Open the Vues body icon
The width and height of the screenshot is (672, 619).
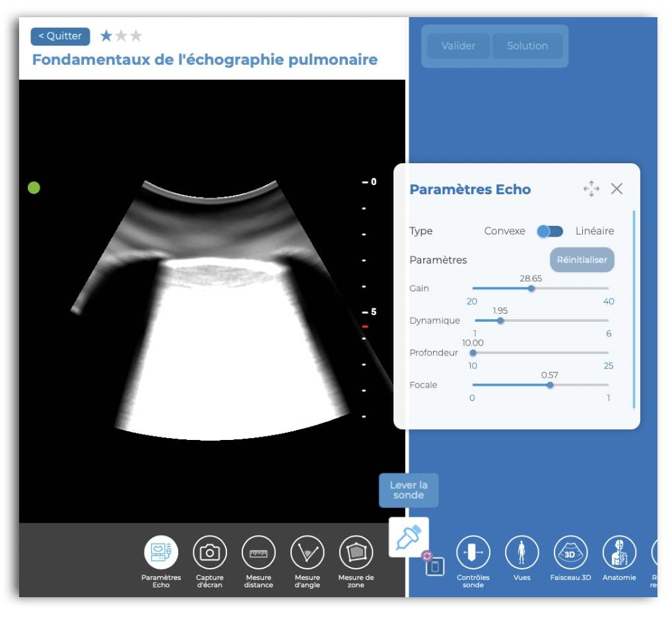click(521, 552)
